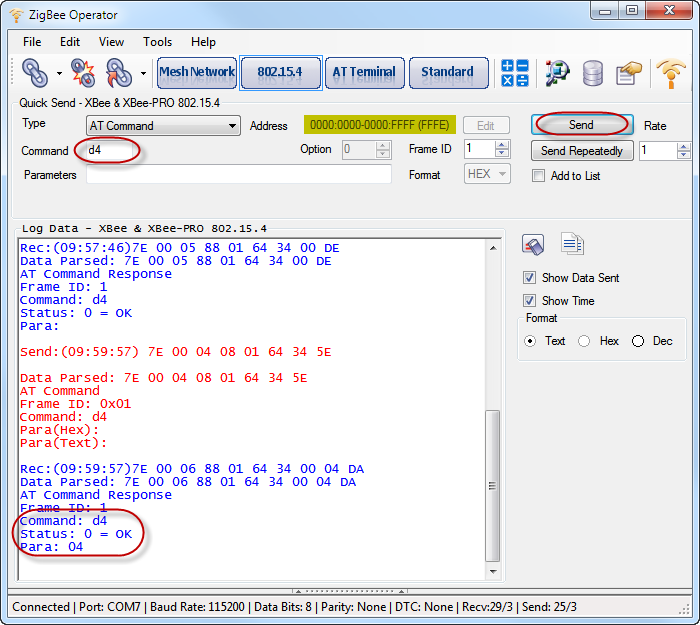
Task: Click the database cylinder toolbar icon
Action: point(593,73)
